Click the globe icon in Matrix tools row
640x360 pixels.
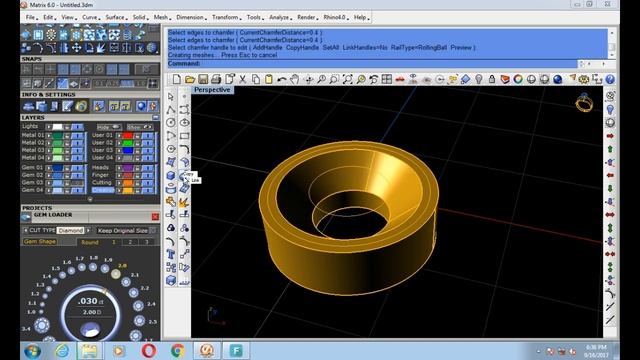tap(152, 48)
